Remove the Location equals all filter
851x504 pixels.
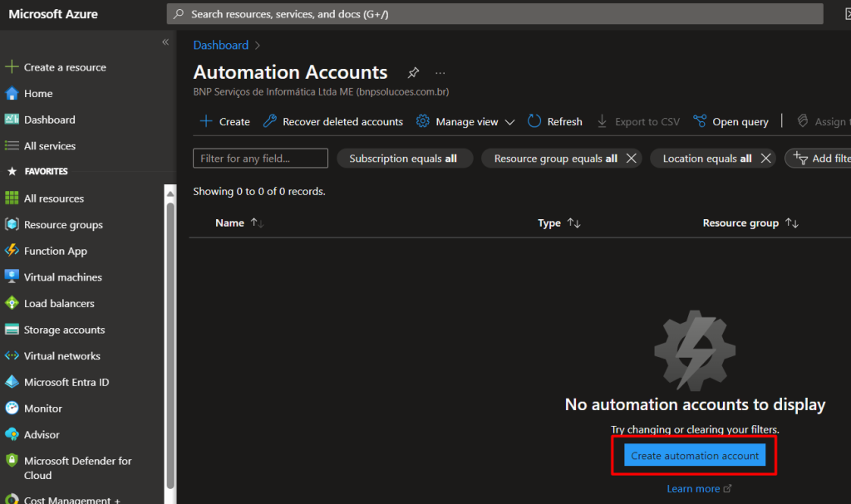pyautogui.click(x=765, y=159)
